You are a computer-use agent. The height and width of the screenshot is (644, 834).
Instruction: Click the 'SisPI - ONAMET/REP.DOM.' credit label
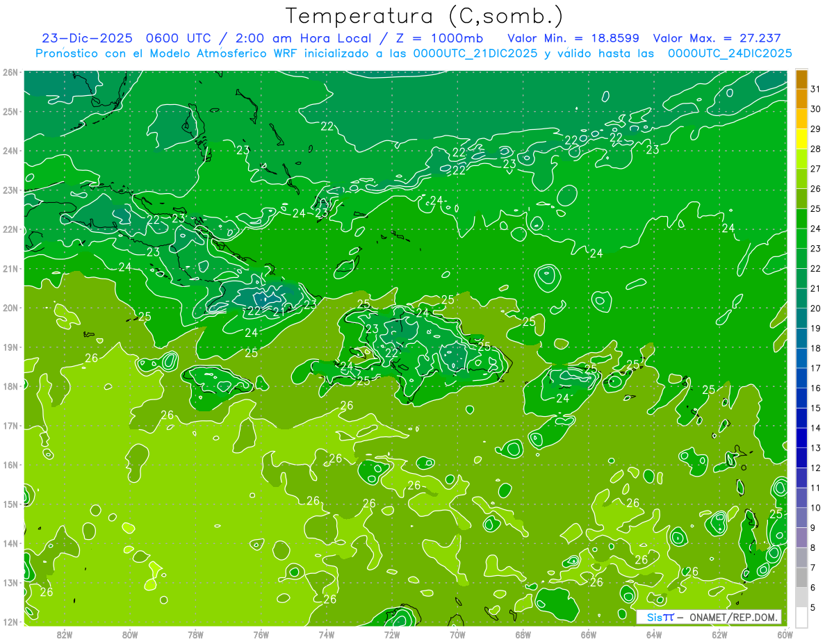click(x=708, y=617)
